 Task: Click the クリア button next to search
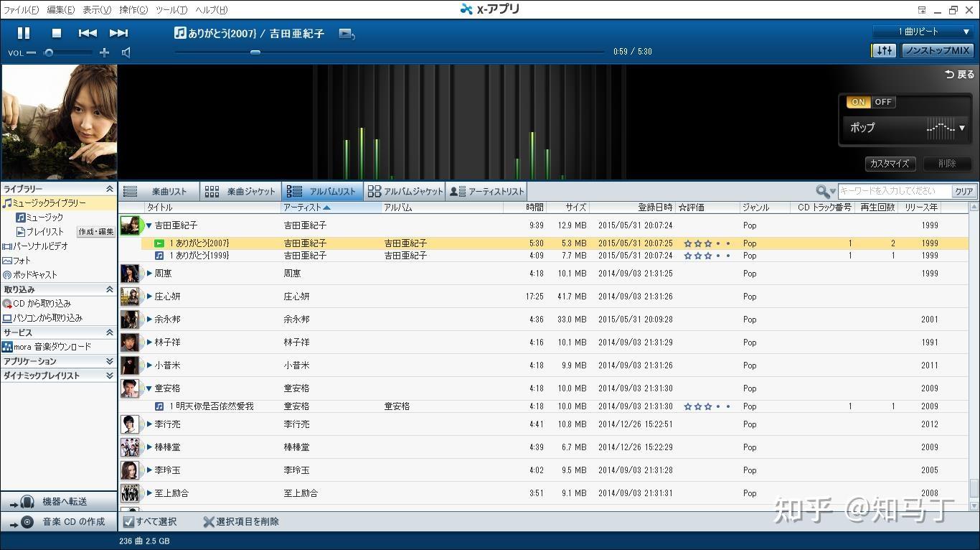pos(963,191)
